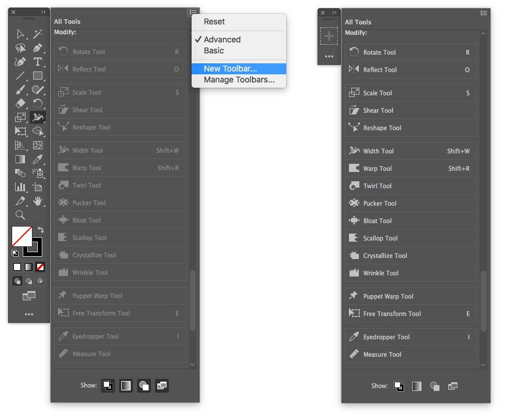Choose New Toolbar... from the menu
Screen dimensions: 508x420
[x=230, y=69]
